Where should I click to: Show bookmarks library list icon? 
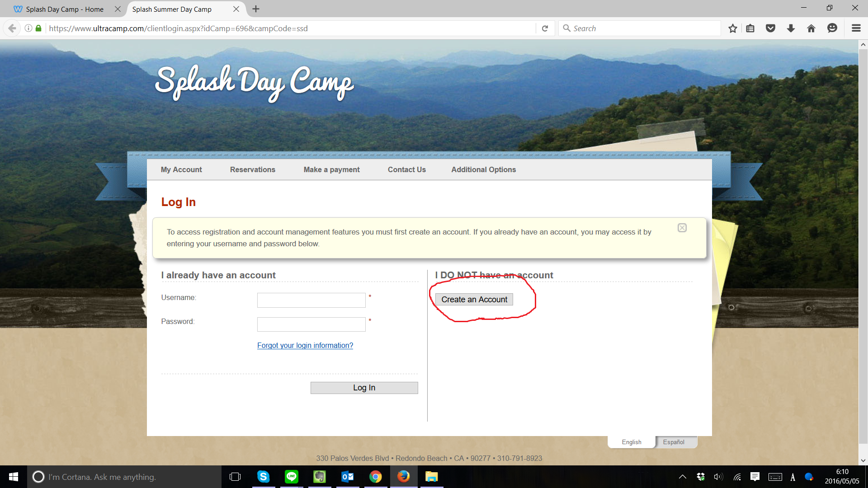(x=750, y=28)
